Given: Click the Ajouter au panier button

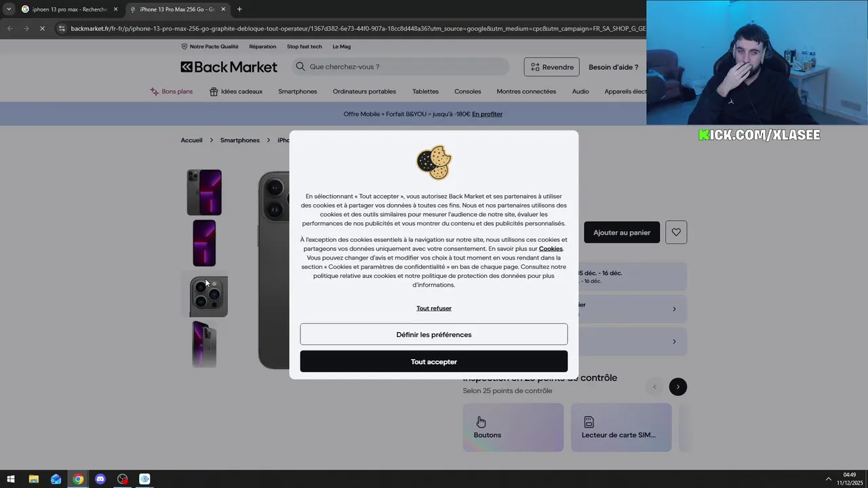Looking at the screenshot, I should pos(622,232).
